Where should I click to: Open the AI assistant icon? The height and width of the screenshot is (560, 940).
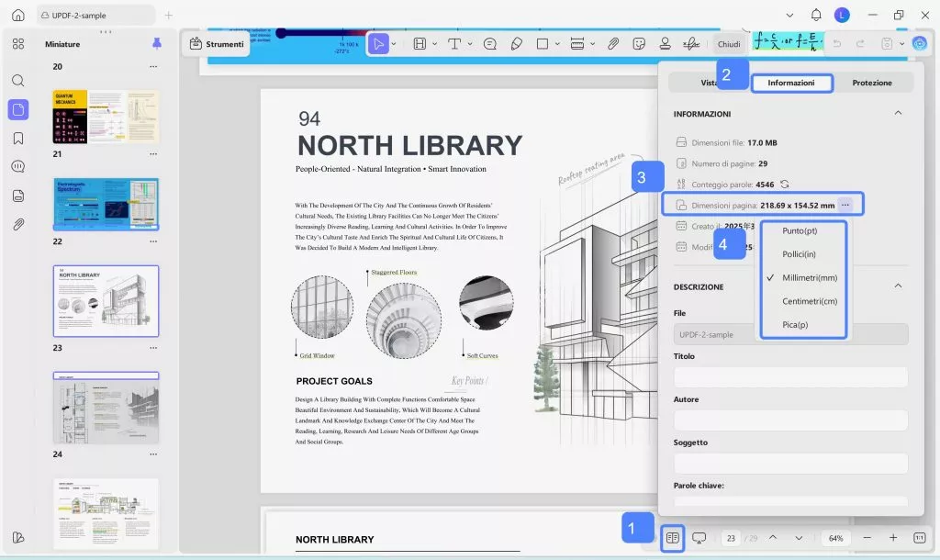tap(919, 43)
